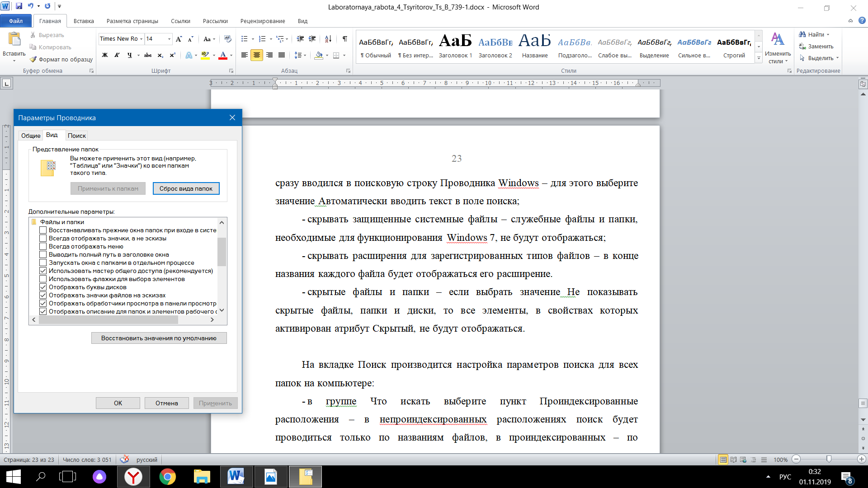This screenshot has width=868, height=488.
Task: Check 'Использовать флажки для выбора элементов'
Action: [43, 279]
